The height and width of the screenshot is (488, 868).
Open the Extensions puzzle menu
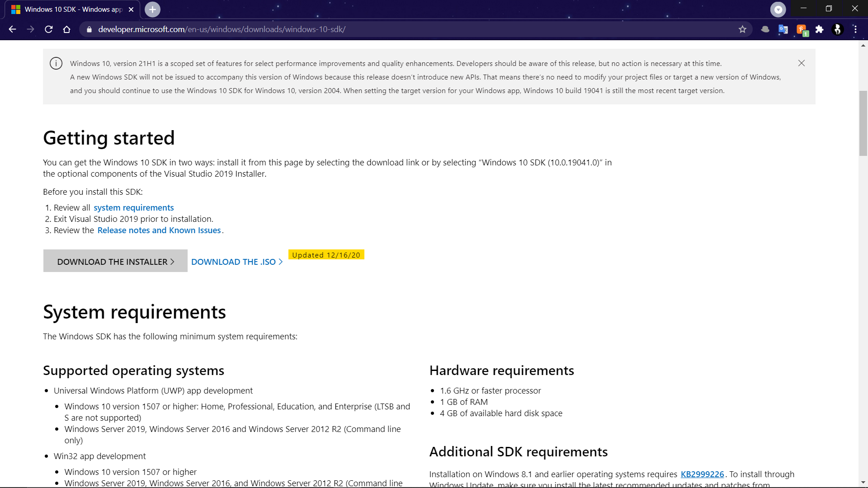tap(819, 29)
